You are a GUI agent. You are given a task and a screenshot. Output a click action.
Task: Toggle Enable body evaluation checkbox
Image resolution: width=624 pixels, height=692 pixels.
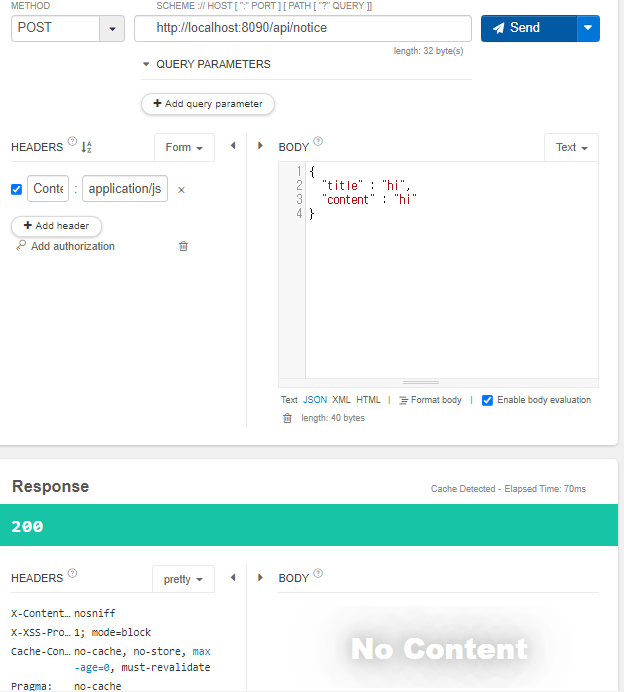click(487, 400)
